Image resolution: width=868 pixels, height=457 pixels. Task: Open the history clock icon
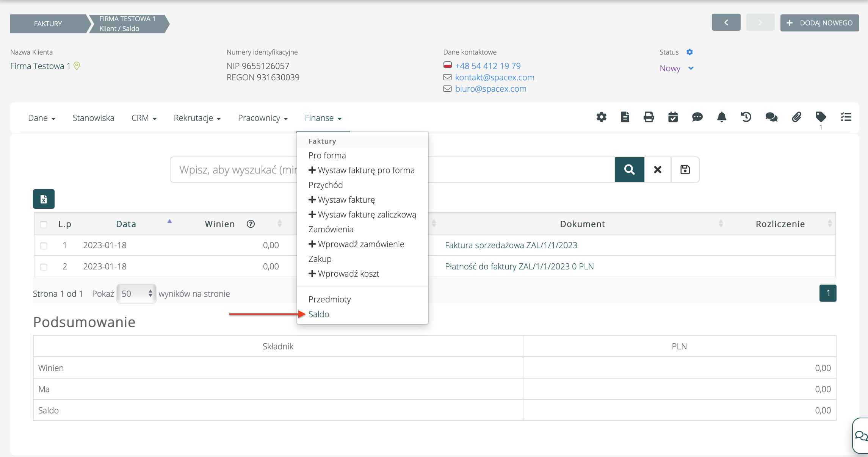click(x=746, y=117)
